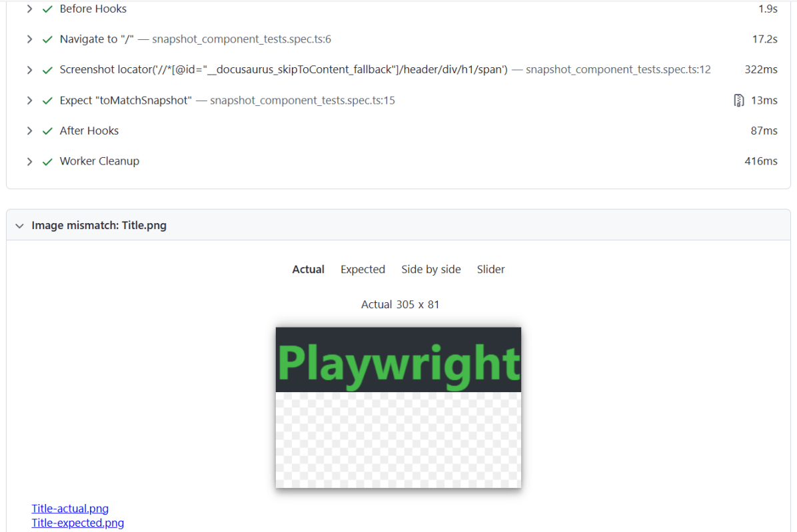
Task: Click the attachment icon beside the 13ms duration
Action: point(738,101)
